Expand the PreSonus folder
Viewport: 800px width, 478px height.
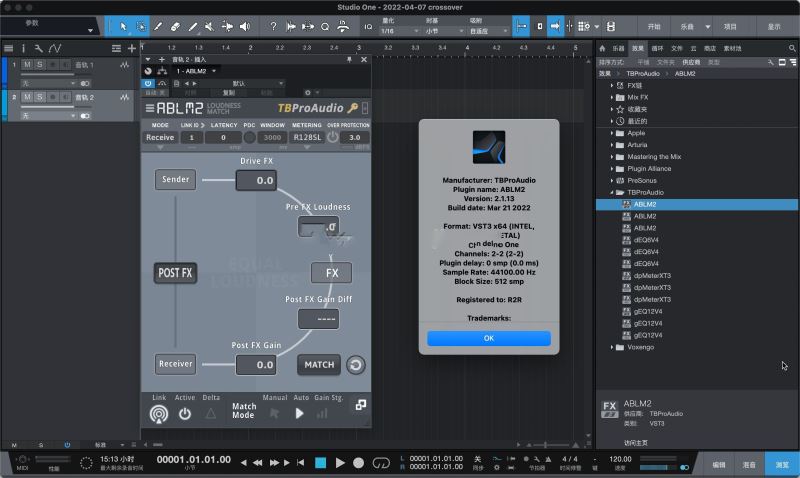click(x=611, y=180)
